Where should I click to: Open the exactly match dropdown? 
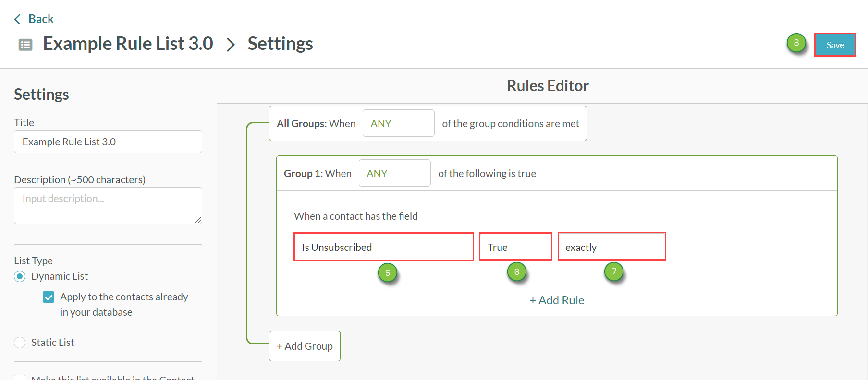(x=612, y=246)
